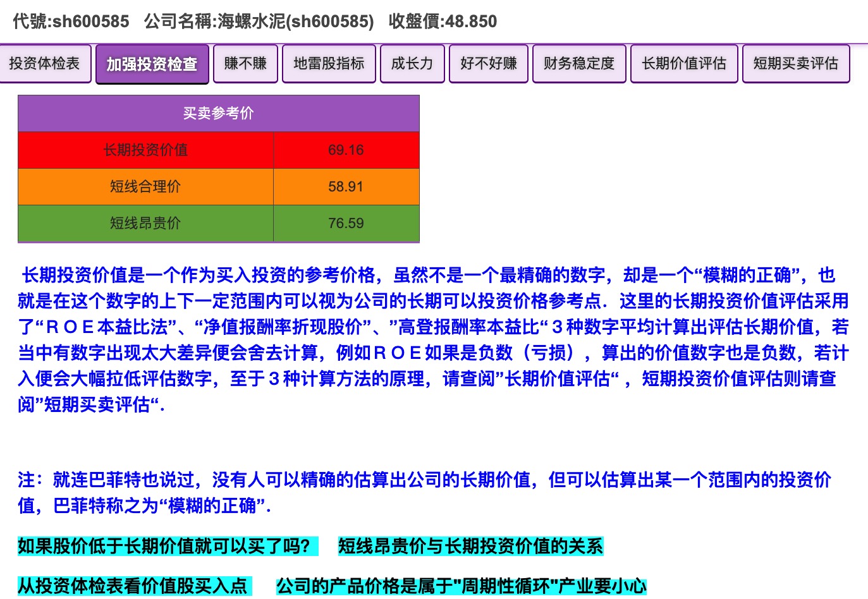The height and width of the screenshot is (599, 868).
Task: Go to the 成长力 tab
Action: pyautogui.click(x=412, y=63)
